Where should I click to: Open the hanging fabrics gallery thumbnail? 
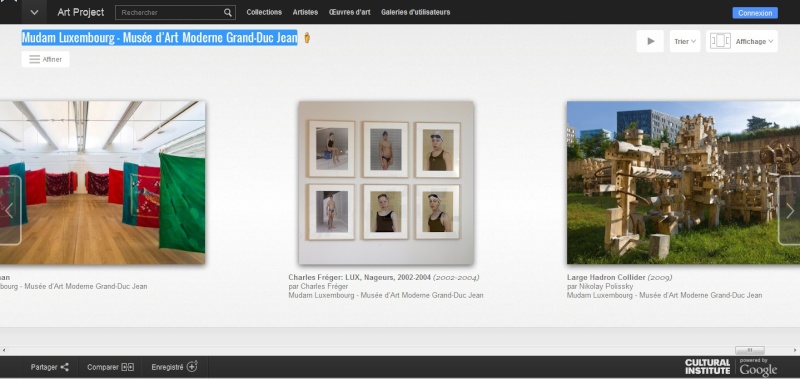pos(103,182)
